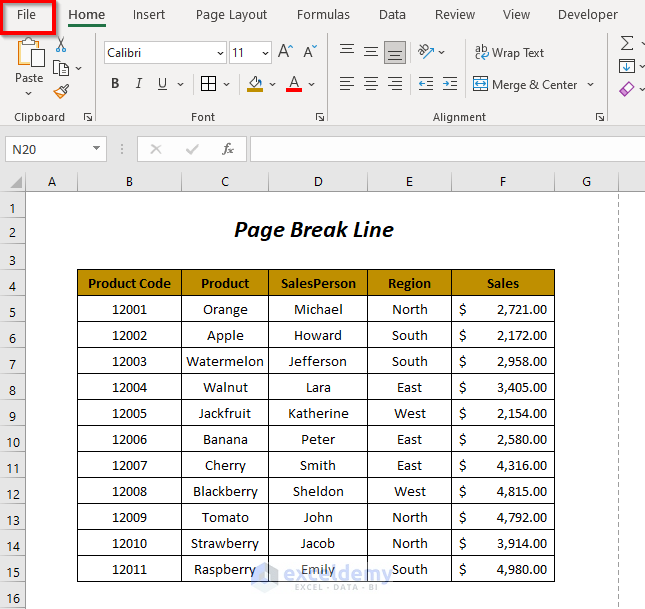Apply Center horizontal text alignment

coord(371,84)
